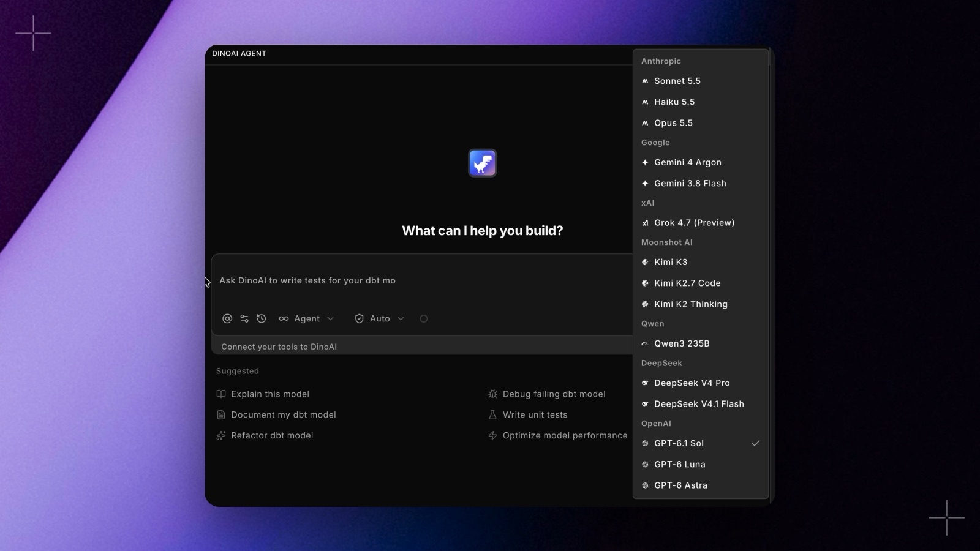This screenshot has width=980, height=551.
Task: Select Gemini 3.8 Flash model
Action: pos(701,183)
